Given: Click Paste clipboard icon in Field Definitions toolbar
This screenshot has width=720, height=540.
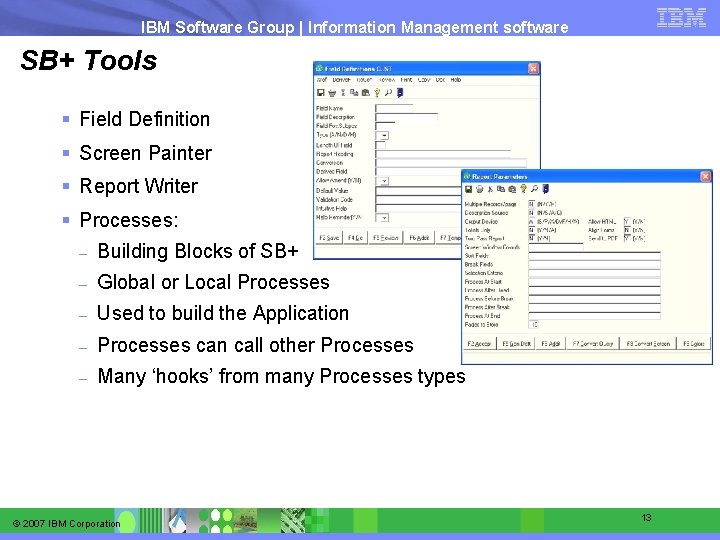Looking at the screenshot, I should click(x=366, y=93).
